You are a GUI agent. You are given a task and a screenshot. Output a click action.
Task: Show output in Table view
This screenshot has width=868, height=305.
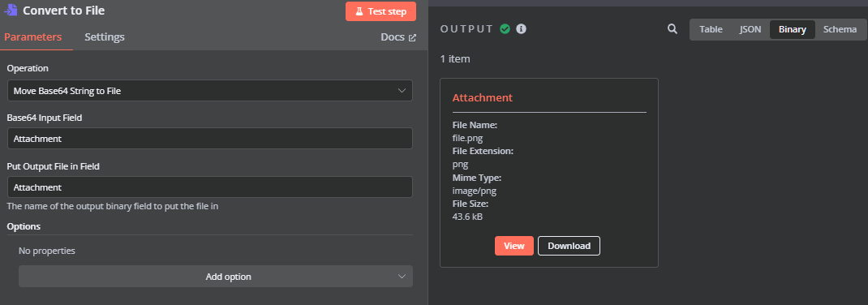click(x=711, y=29)
